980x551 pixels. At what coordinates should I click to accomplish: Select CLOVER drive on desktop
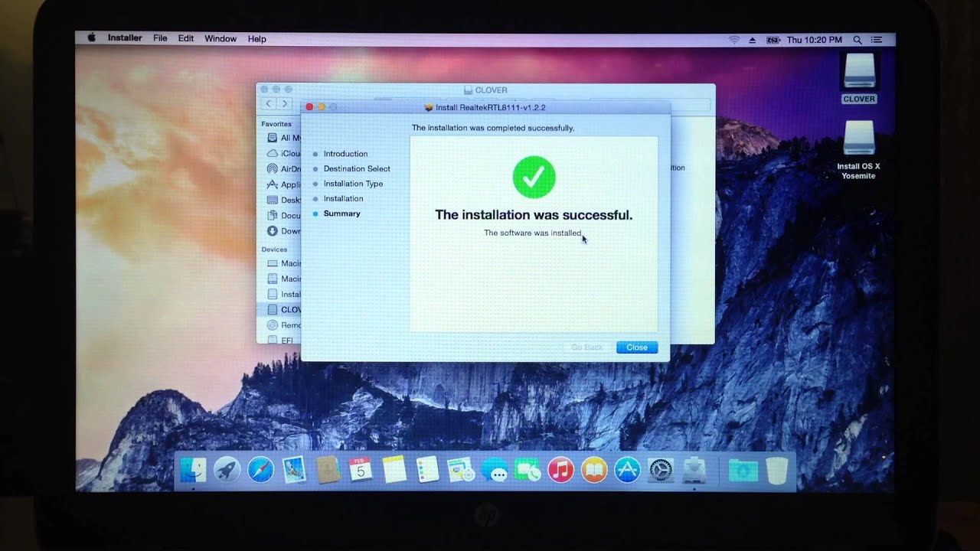(859, 78)
